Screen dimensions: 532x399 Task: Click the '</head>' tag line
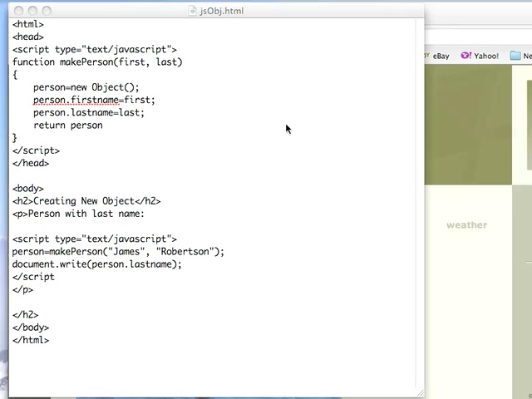tap(31, 163)
